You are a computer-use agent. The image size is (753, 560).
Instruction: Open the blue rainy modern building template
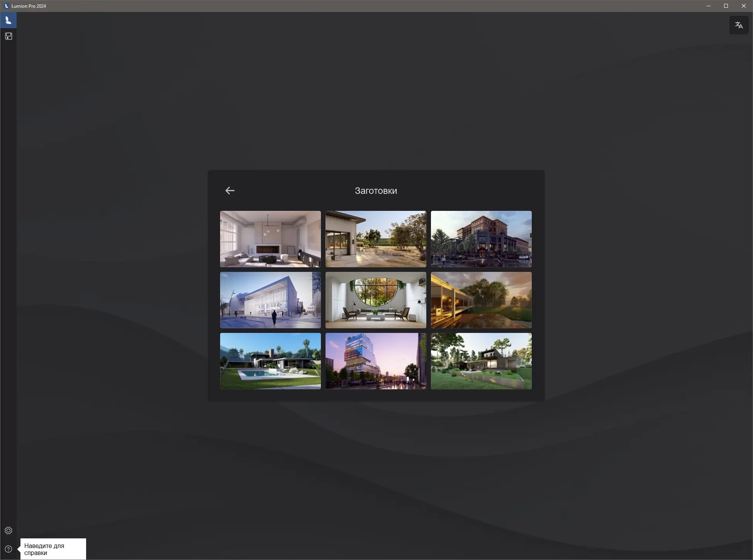(x=270, y=300)
